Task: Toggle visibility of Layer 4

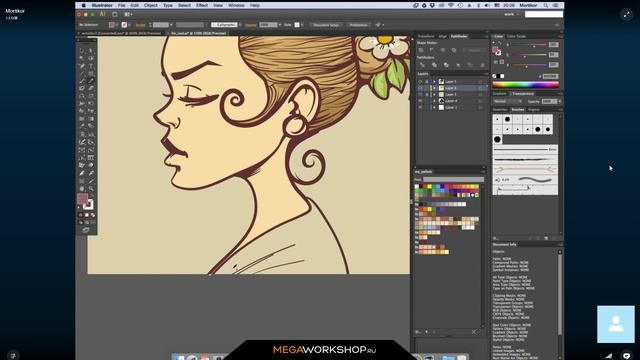Action: tap(420, 101)
